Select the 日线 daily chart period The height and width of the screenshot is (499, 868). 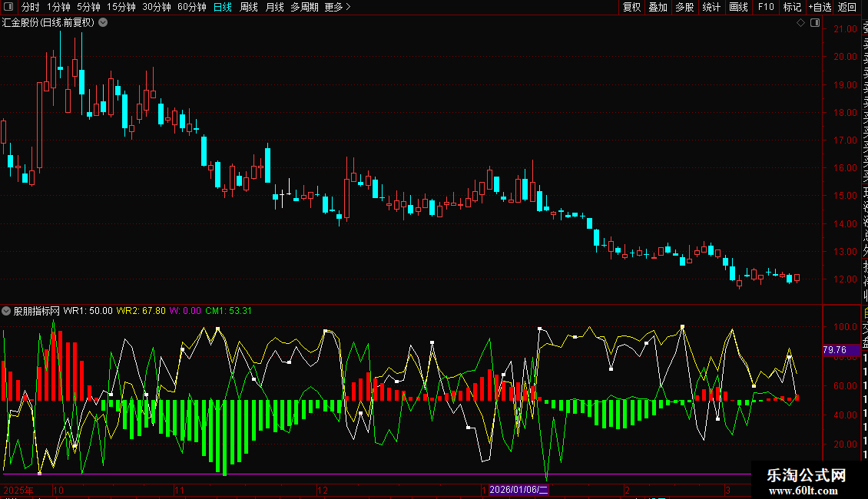[x=222, y=7]
